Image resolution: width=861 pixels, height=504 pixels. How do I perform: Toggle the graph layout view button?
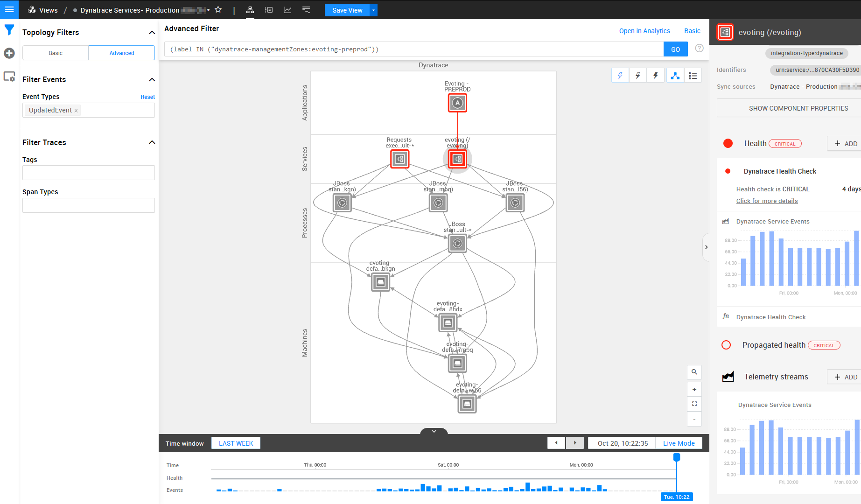(675, 76)
